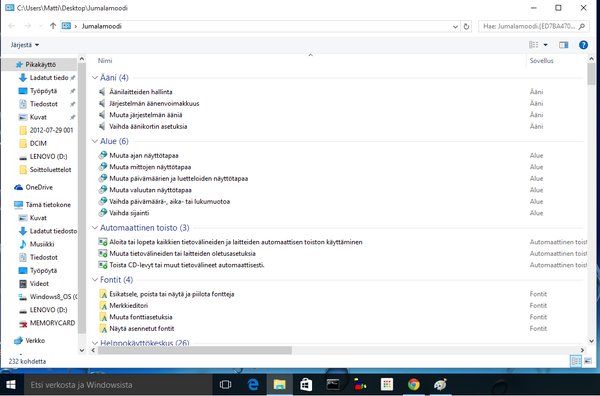This screenshot has width=600, height=396.
Task: Open the Järjestä dropdown menu
Action: point(25,45)
